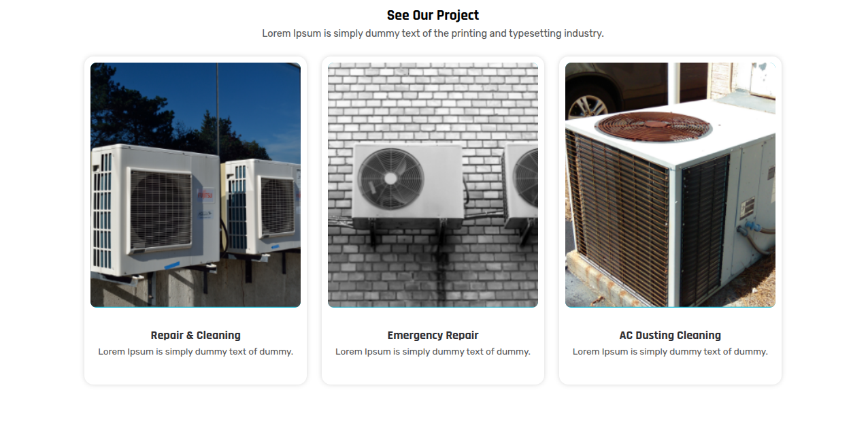Click the subtitle about printing and typesetting industry
The width and height of the screenshot is (868, 424).
433,33
